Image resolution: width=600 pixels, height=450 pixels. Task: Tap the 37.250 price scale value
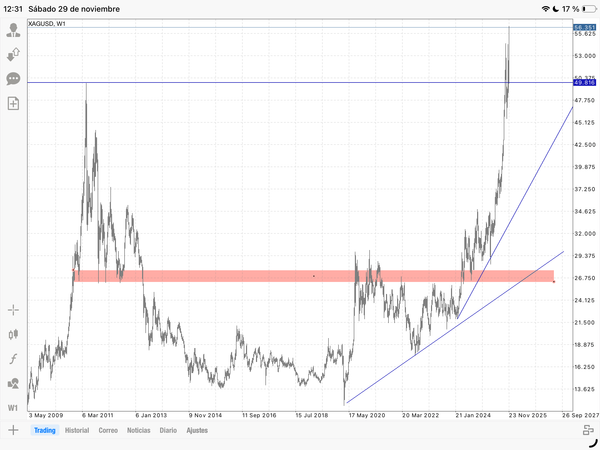[x=585, y=189]
